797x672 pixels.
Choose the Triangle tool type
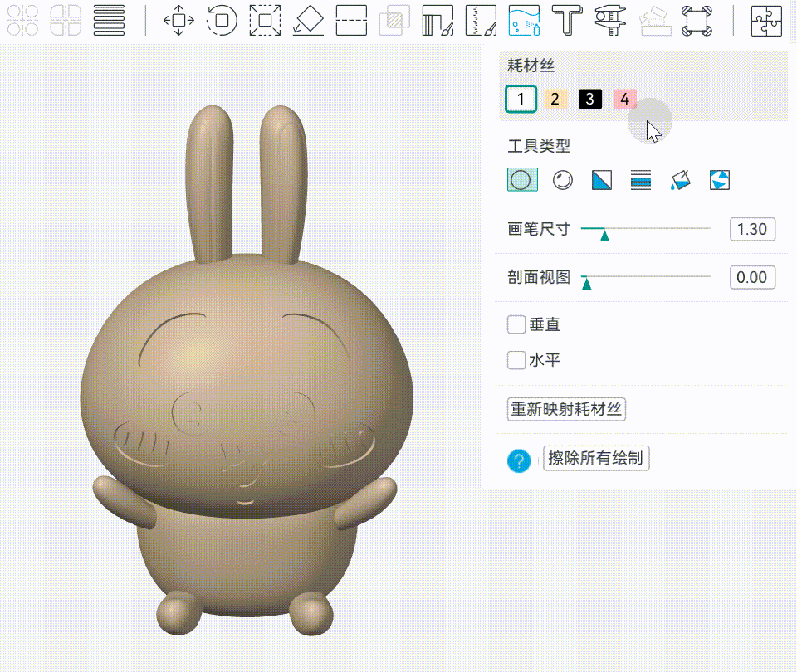(x=602, y=180)
